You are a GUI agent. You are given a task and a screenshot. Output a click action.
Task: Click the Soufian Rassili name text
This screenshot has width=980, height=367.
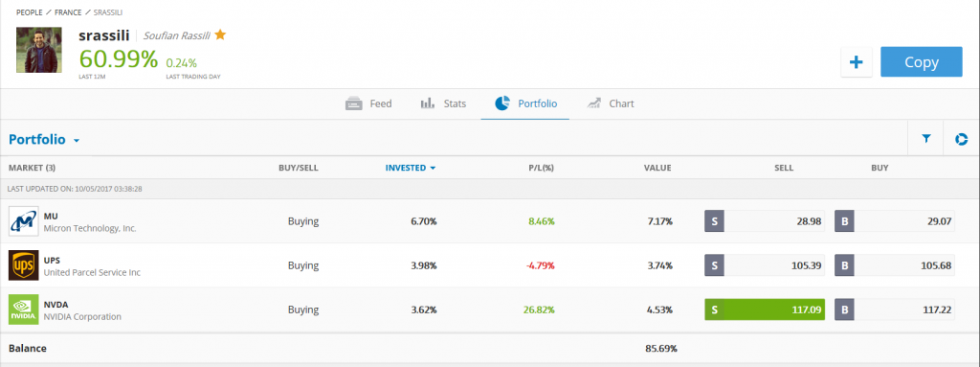176,35
